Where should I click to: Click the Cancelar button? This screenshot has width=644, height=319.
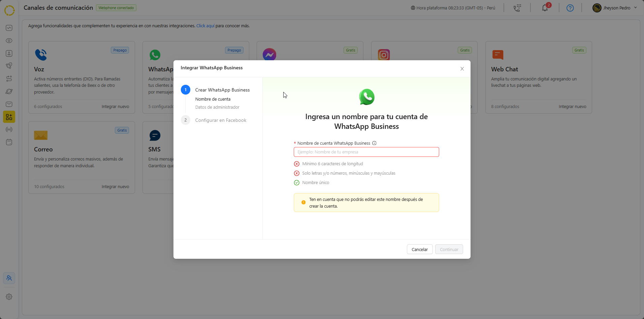pos(420,249)
